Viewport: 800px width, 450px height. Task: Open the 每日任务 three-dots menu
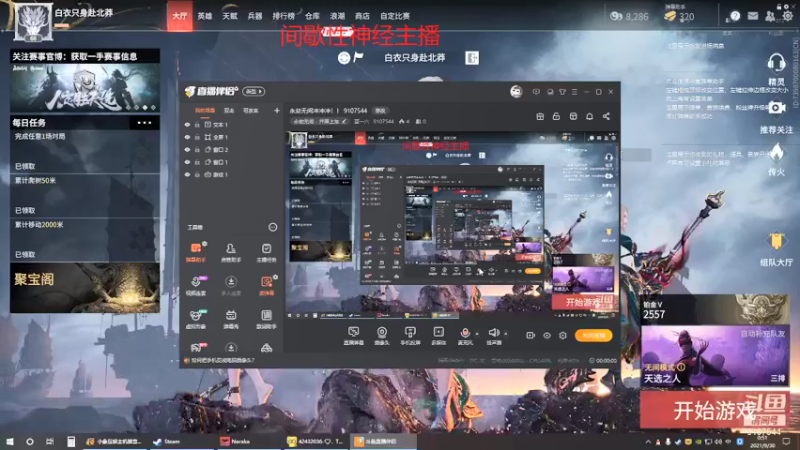coord(144,122)
